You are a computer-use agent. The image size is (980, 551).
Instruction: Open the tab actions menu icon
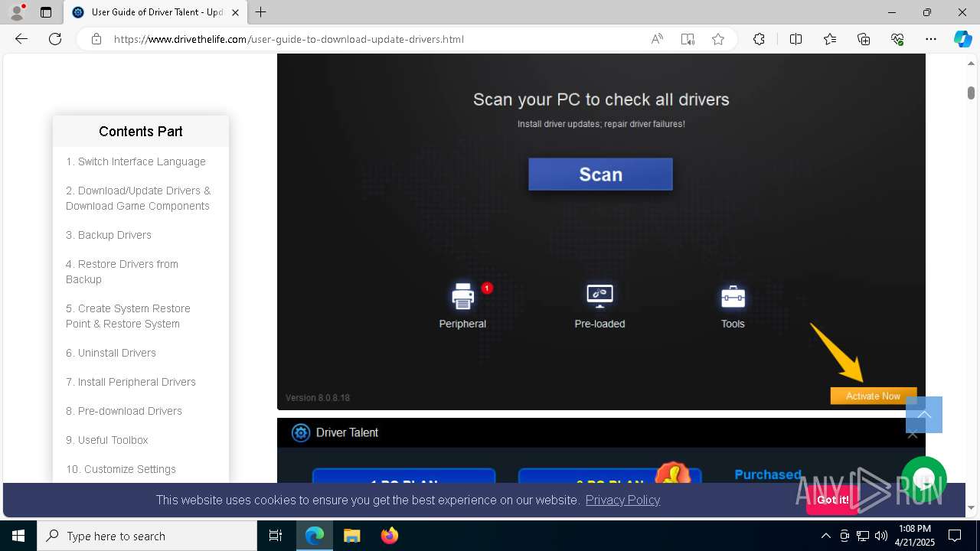pos(46,12)
